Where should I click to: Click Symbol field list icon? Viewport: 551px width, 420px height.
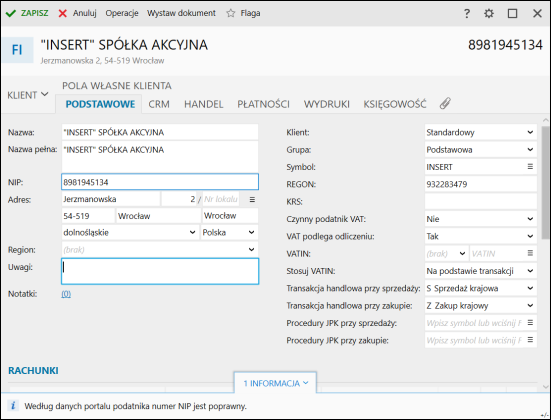pos(530,167)
